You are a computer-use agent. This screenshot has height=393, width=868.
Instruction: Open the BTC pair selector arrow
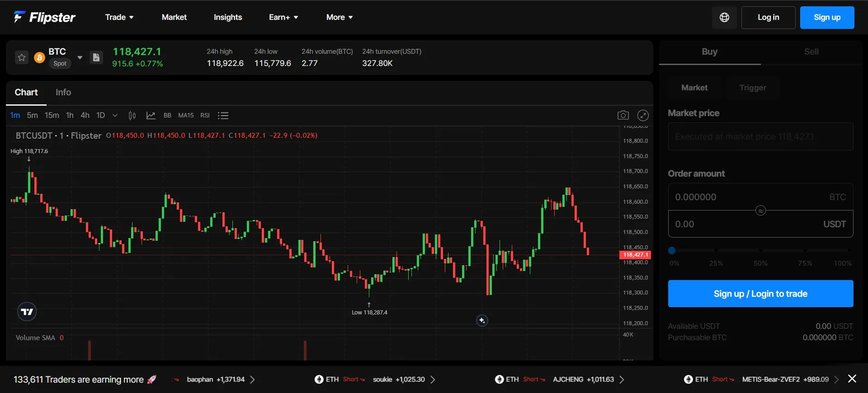pos(80,57)
